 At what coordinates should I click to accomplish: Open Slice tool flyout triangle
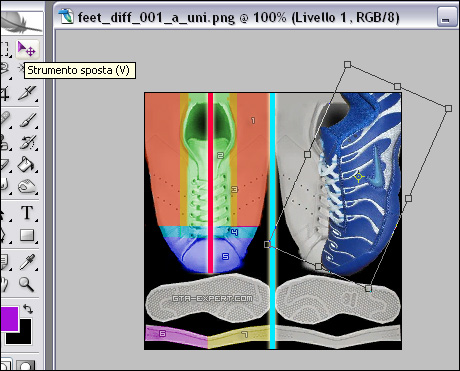pos(36,100)
